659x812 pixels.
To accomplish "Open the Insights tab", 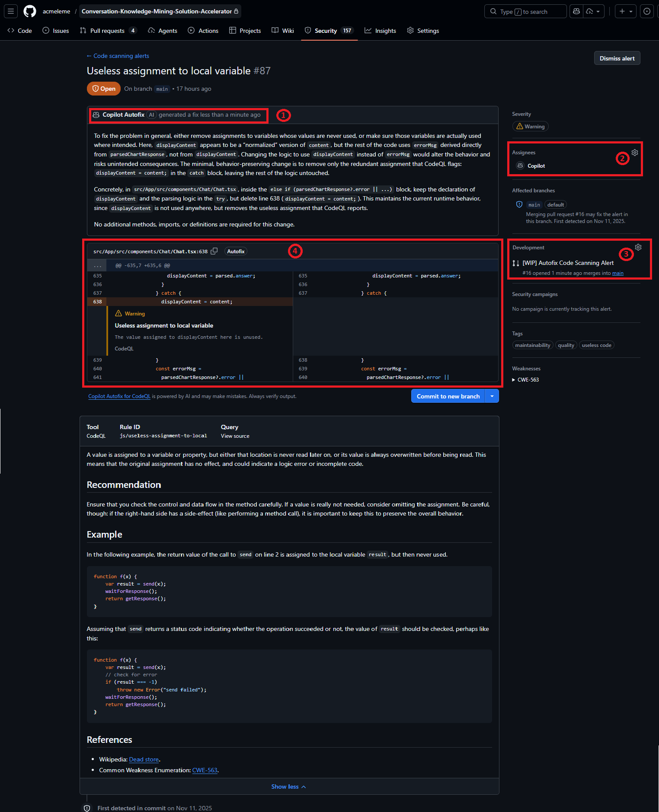I will (x=381, y=31).
